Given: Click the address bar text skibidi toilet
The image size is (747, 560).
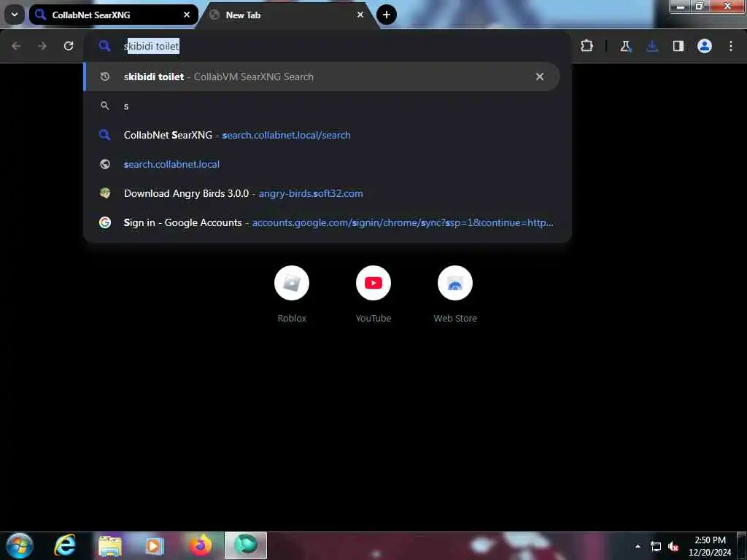Looking at the screenshot, I should point(152,46).
